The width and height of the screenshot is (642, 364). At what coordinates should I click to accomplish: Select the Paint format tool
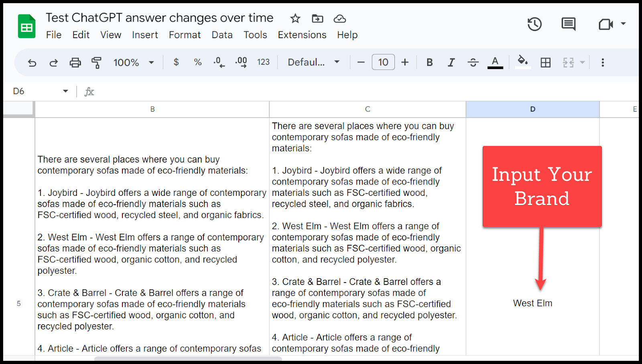coord(96,63)
